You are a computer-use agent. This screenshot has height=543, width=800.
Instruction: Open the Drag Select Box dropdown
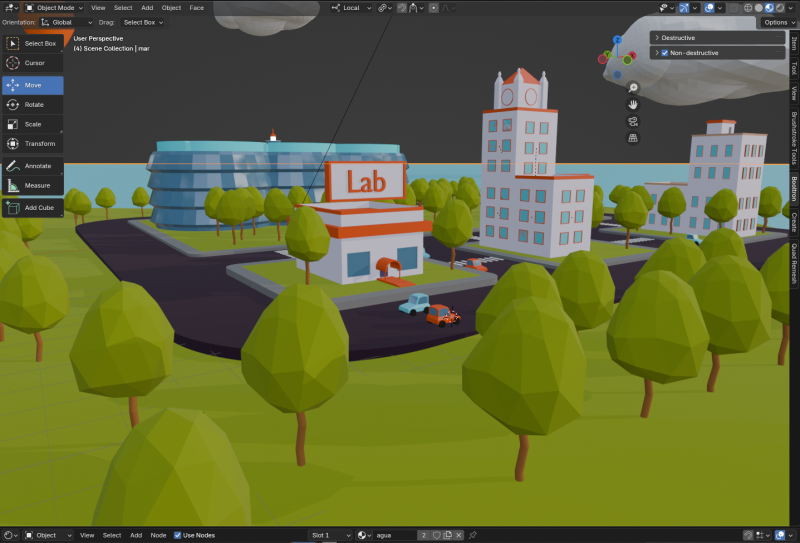143,22
